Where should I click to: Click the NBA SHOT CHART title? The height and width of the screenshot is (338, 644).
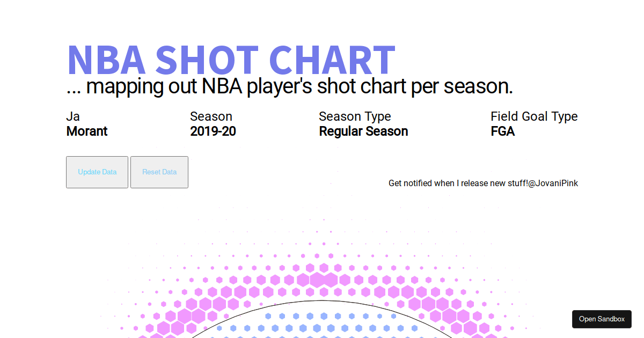(x=230, y=59)
